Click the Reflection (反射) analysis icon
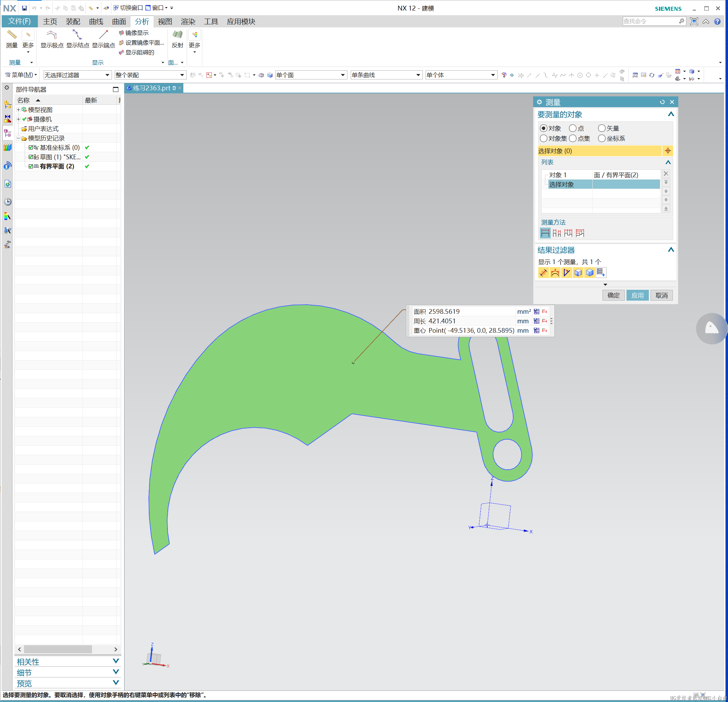This screenshot has width=728, height=702. [x=177, y=35]
